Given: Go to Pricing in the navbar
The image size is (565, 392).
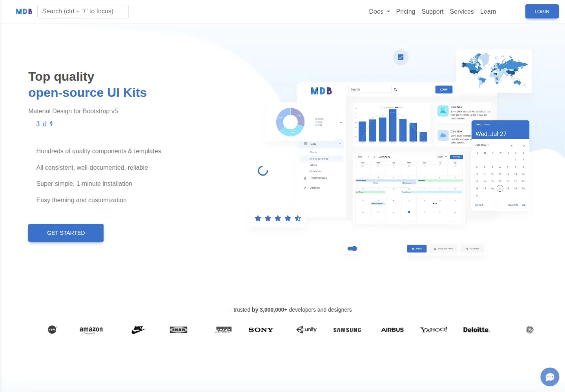Looking at the screenshot, I should click(x=406, y=11).
